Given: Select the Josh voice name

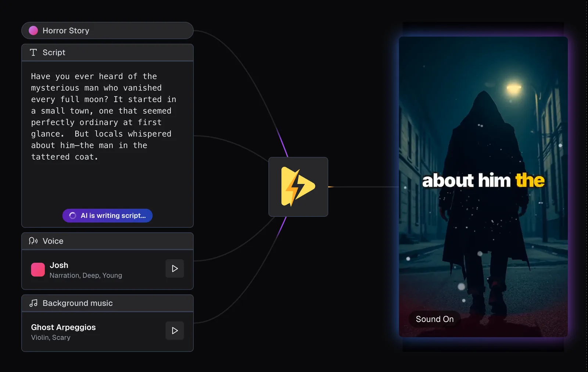Looking at the screenshot, I should 59,265.
